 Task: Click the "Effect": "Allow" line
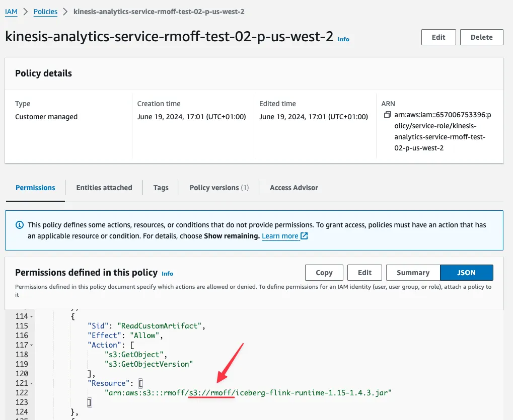pos(125,335)
